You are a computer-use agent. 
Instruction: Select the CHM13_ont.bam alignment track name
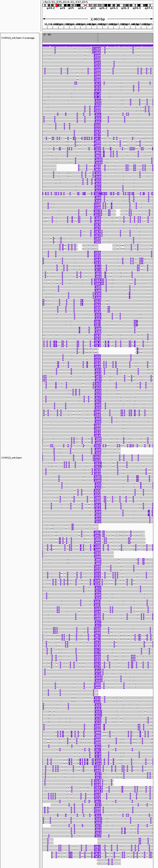point(12,458)
